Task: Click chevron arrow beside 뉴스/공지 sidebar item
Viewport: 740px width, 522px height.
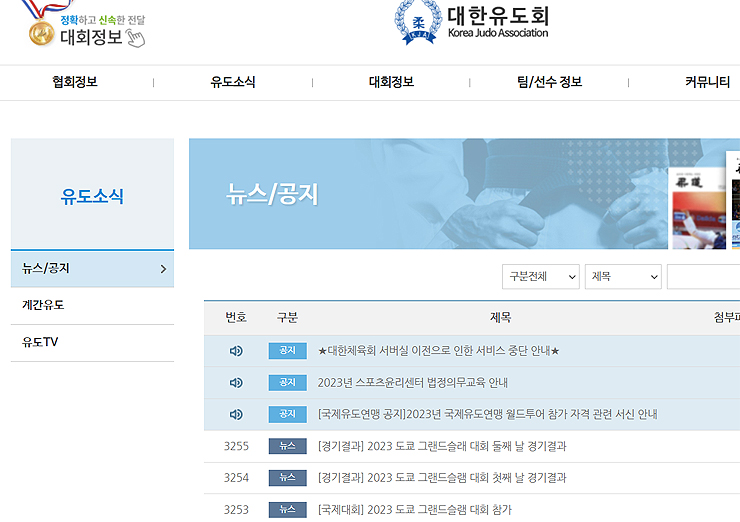Action: point(163,269)
